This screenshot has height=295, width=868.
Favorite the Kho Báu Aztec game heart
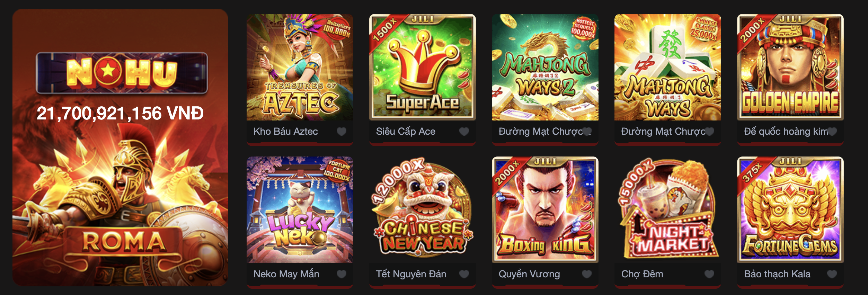[342, 131]
